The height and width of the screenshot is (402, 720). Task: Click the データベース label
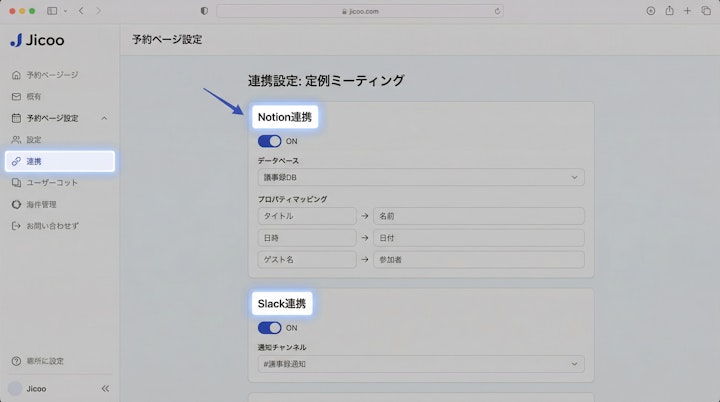tap(278, 160)
